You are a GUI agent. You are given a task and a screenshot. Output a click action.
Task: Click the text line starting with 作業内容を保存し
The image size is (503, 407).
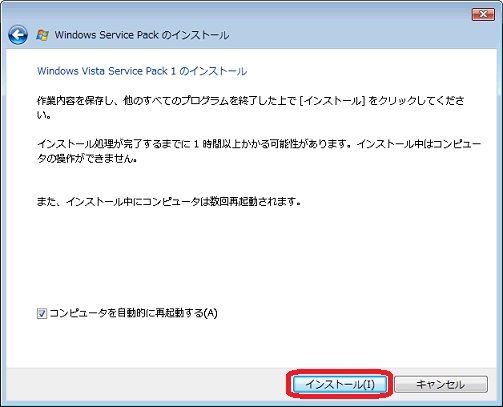point(250,100)
